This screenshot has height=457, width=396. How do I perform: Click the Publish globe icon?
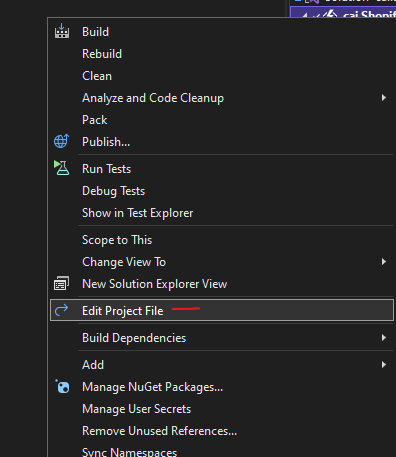point(61,141)
